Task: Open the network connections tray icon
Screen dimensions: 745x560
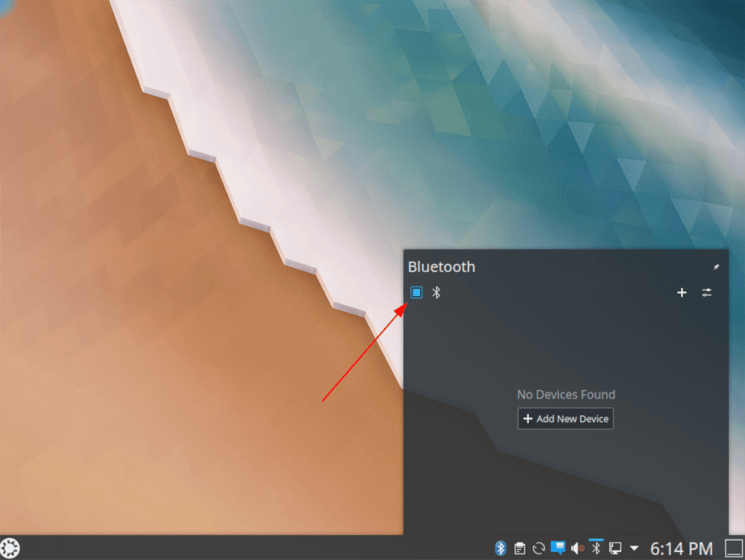Action: pyautogui.click(x=615, y=548)
